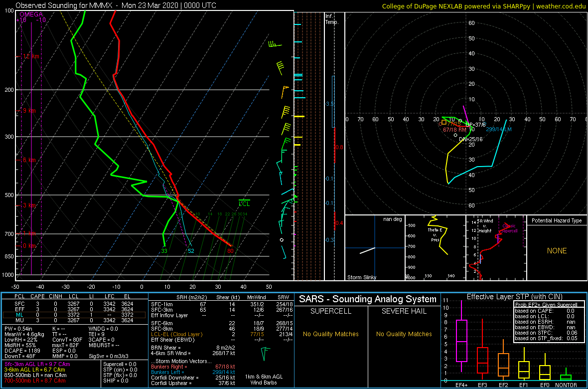Image resolution: width=588 pixels, height=389 pixels.
Task: Click No Quality Matches under SEVERE HAIL
Action: [404, 334]
